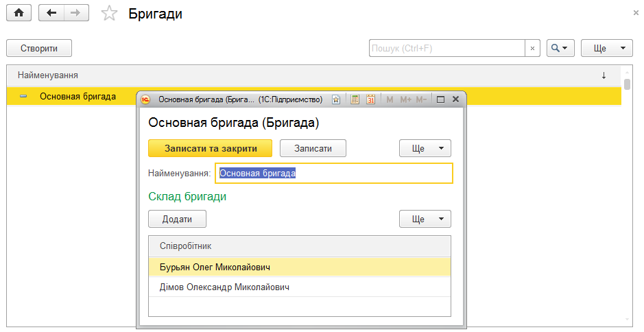Maximize the Основная бригада dialog window
Screen dimensions: 644x332
pos(440,99)
